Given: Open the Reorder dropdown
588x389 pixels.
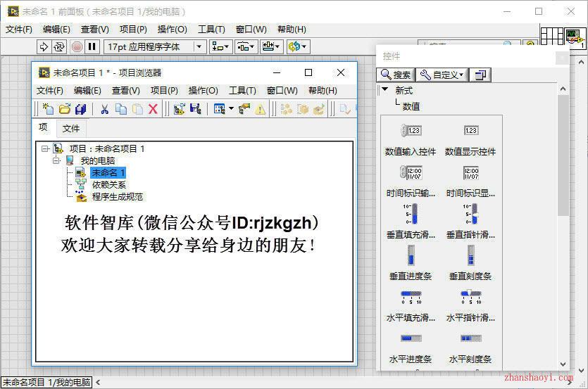Looking at the screenshot, I should pyautogui.click(x=298, y=47).
